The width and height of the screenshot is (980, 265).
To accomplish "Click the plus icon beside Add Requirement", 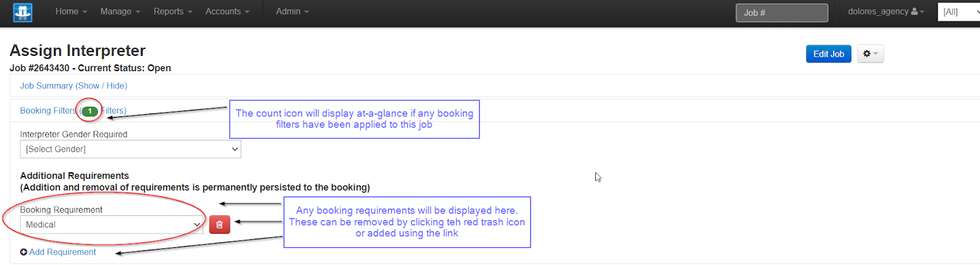I will [23, 252].
